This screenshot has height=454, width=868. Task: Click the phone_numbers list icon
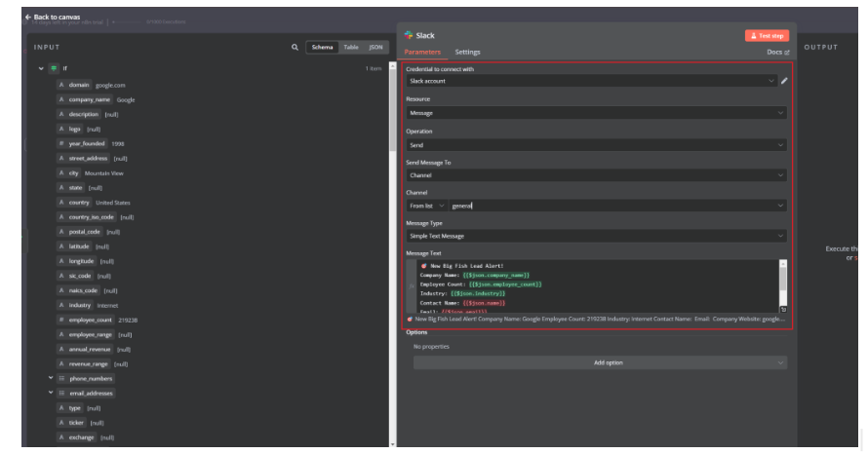coord(62,379)
